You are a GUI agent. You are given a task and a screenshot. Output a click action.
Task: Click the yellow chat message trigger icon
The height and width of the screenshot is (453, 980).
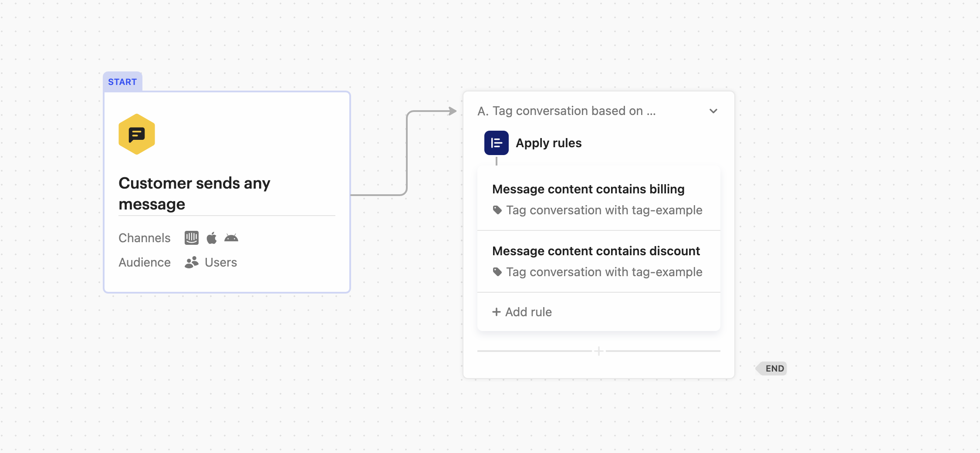click(136, 135)
